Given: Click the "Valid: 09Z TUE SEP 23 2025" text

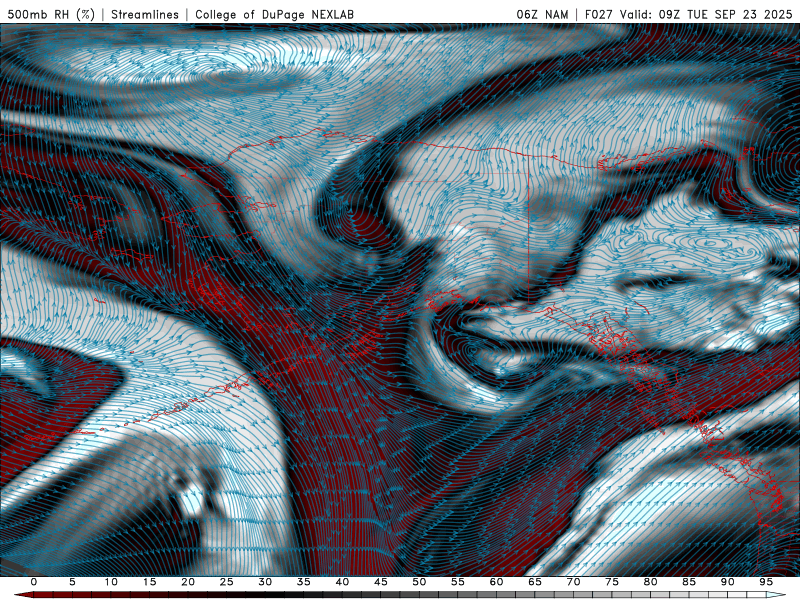Looking at the screenshot, I should coord(706,14).
